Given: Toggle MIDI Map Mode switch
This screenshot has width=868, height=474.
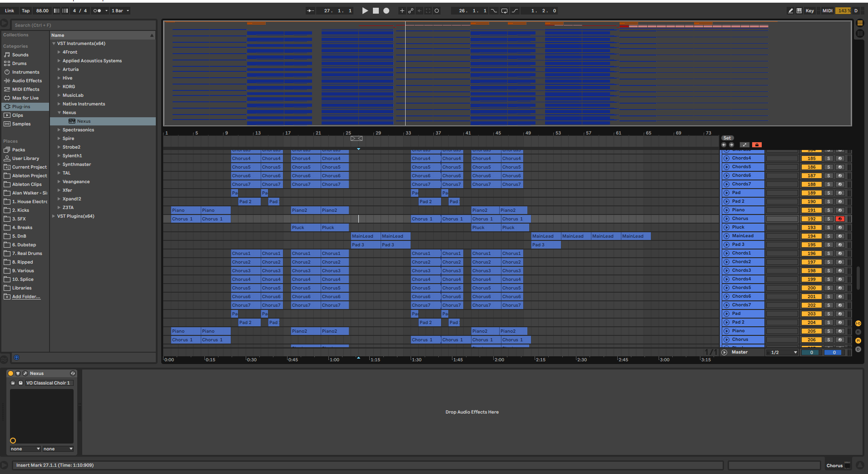Looking at the screenshot, I should 828,10.
